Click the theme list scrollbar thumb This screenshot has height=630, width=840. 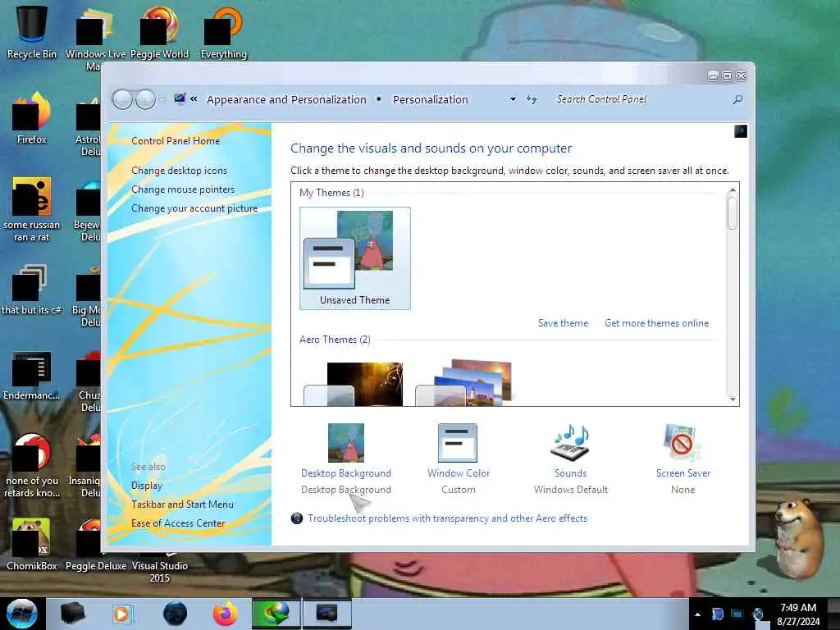tap(733, 213)
